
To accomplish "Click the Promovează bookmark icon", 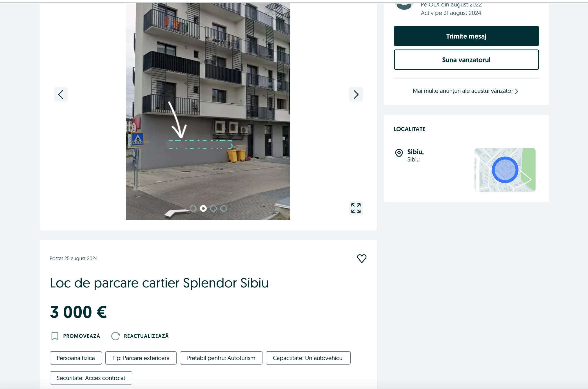I will (x=55, y=336).
